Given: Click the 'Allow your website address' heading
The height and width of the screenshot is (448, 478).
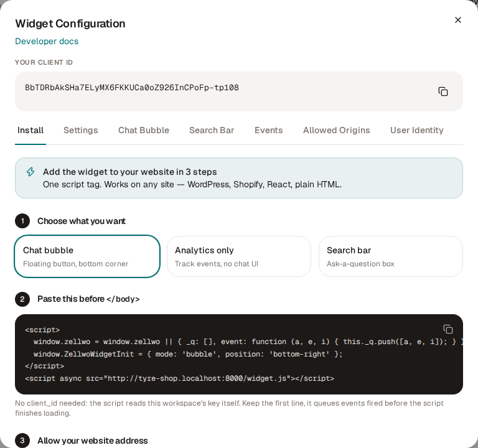Looking at the screenshot, I should pyautogui.click(x=93, y=441).
